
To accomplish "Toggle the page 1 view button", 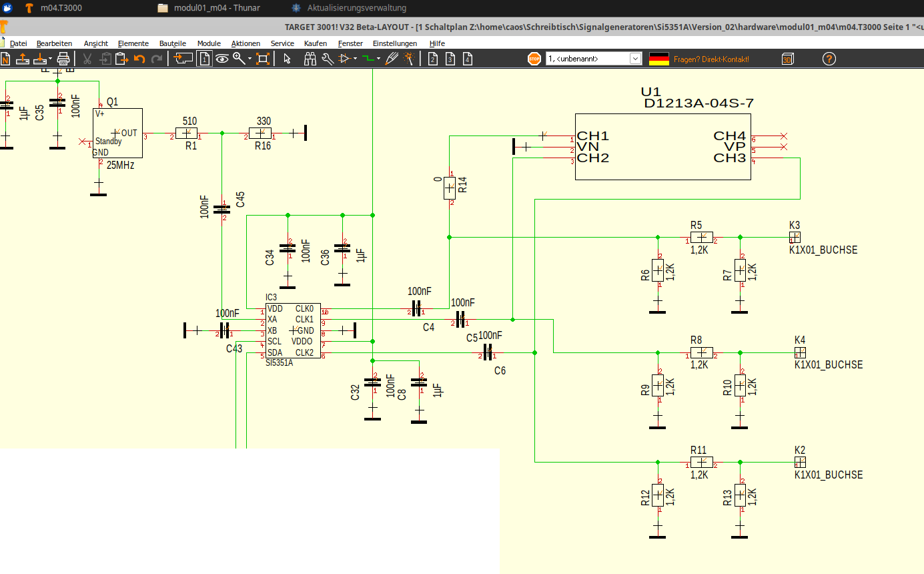I will tap(205, 59).
